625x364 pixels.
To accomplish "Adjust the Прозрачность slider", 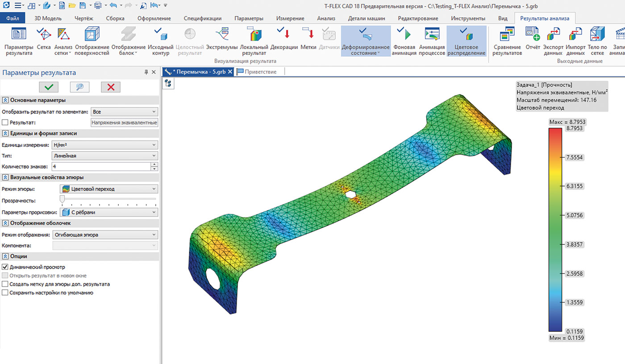I will [x=62, y=199].
